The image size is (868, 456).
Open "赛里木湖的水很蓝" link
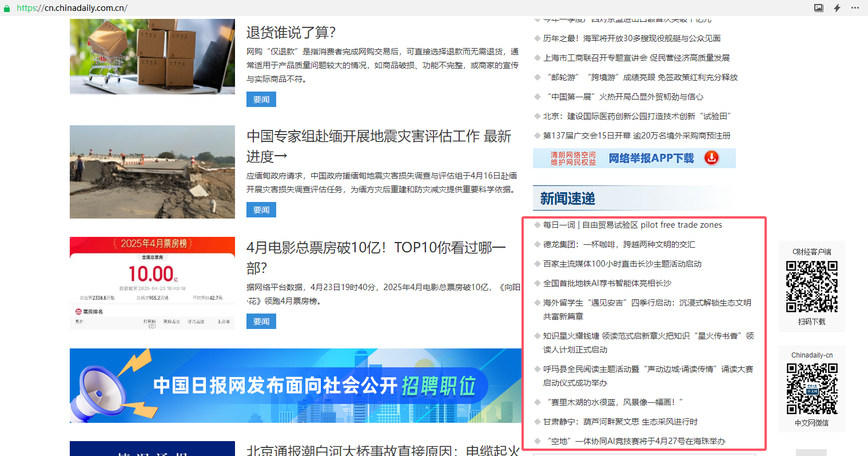click(614, 402)
